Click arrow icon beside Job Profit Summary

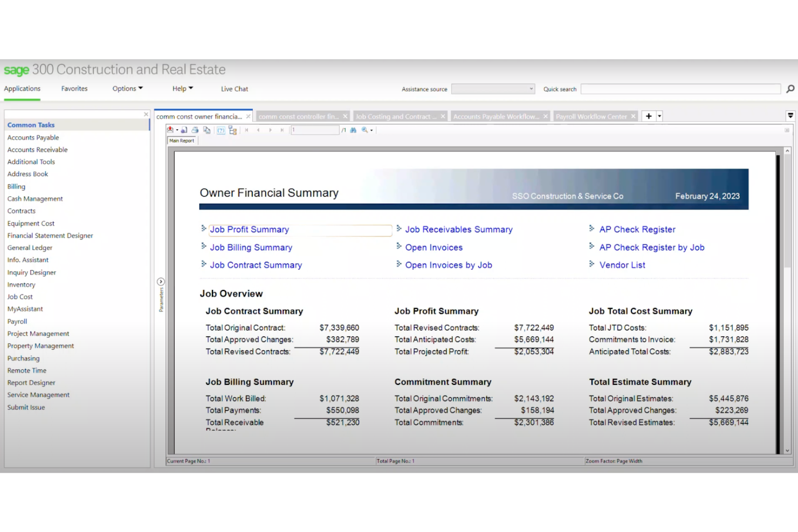204,229
